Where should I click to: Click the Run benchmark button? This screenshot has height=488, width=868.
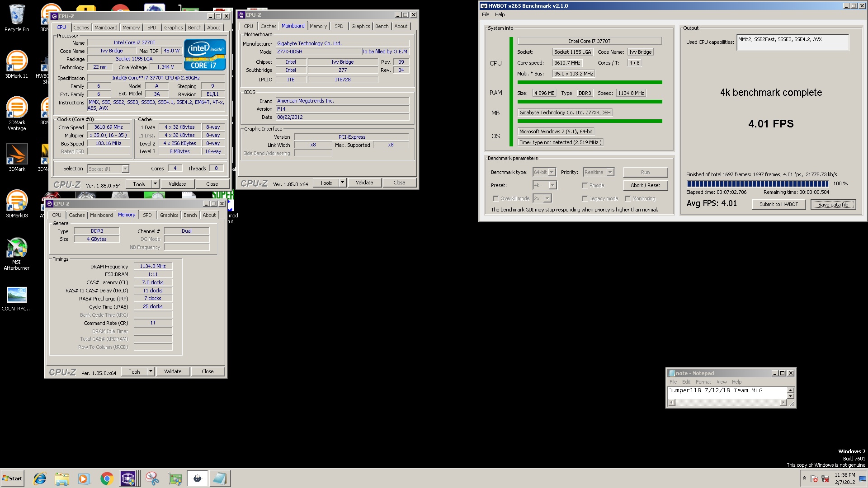[645, 172]
